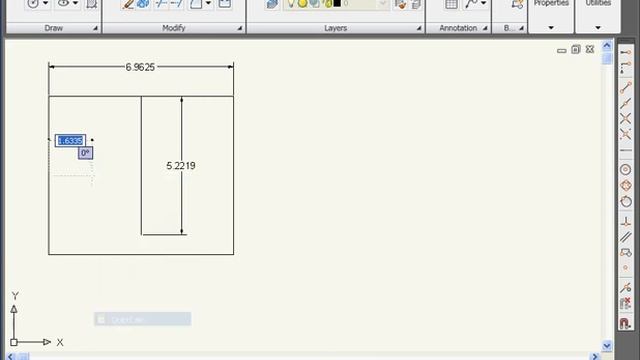
Task: Click the Layer Properties icon in Layers panel
Action: coord(272,4)
